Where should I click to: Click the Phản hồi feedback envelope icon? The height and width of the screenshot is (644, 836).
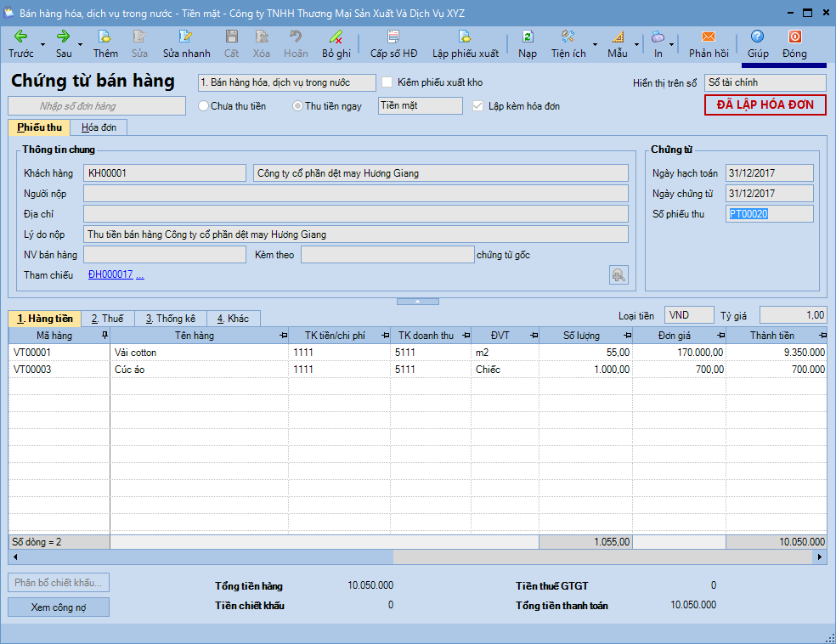[709, 37]
